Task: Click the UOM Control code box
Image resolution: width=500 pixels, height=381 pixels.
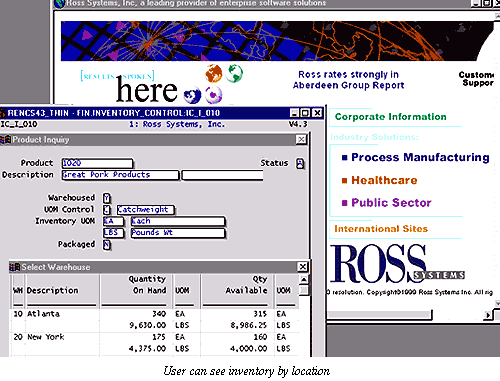Action: click(x=107, y=210)
